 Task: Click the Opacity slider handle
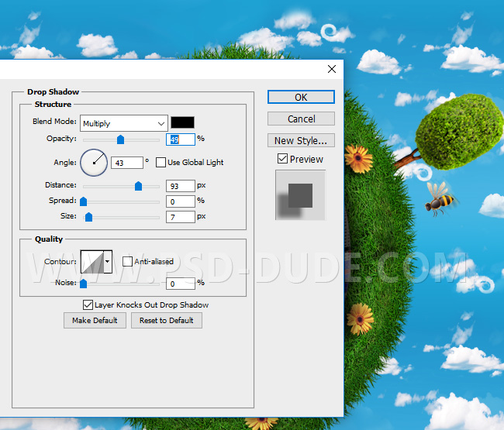120,139
